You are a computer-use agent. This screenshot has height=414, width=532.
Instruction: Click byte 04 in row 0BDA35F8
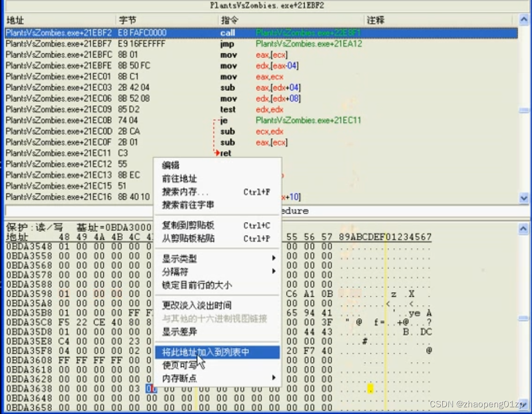click(x=64, y=351)
